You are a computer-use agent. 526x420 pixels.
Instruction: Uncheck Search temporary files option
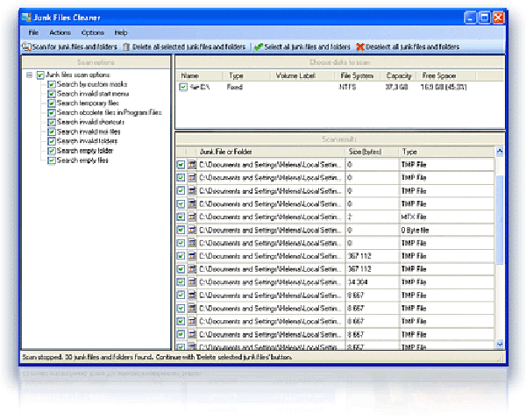click(x=52, y=103)
